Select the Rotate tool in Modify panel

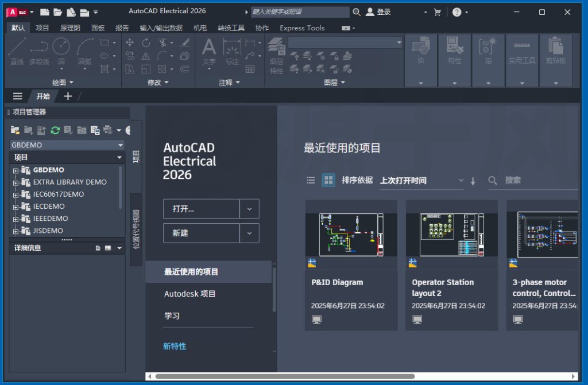pos(146,42)
